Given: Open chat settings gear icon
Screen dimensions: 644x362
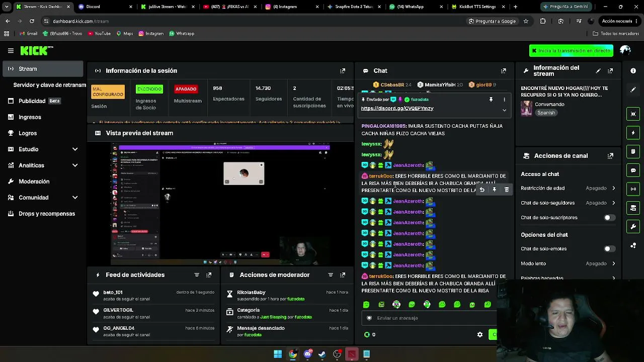Looking at the screenshot, I should pos(480,335).
